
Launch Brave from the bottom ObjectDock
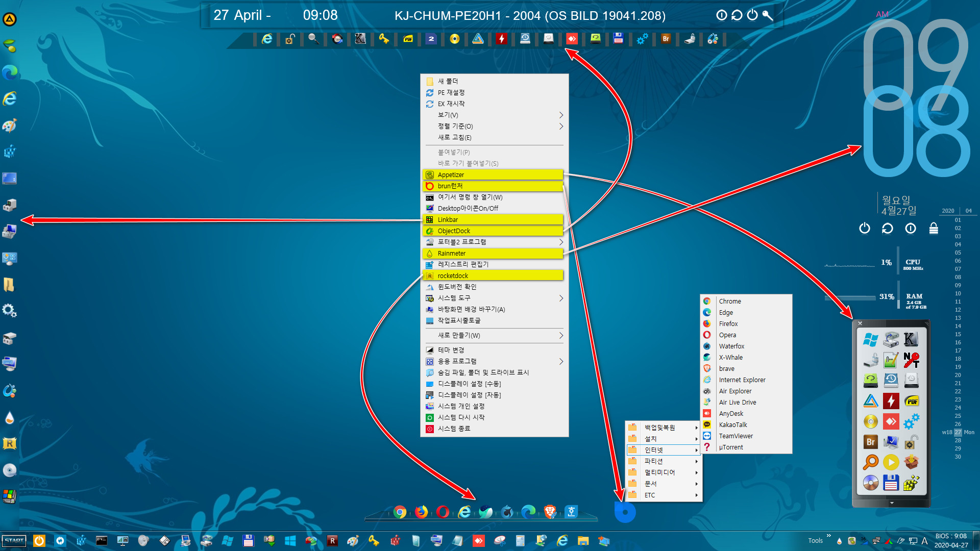point(550,512)
